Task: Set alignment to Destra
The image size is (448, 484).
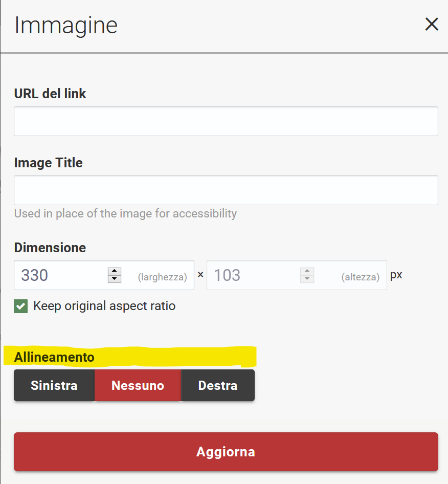Action: 217,385
